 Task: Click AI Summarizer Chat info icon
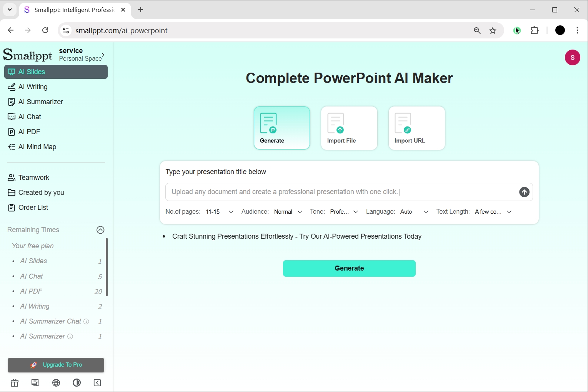click(86, 322)
